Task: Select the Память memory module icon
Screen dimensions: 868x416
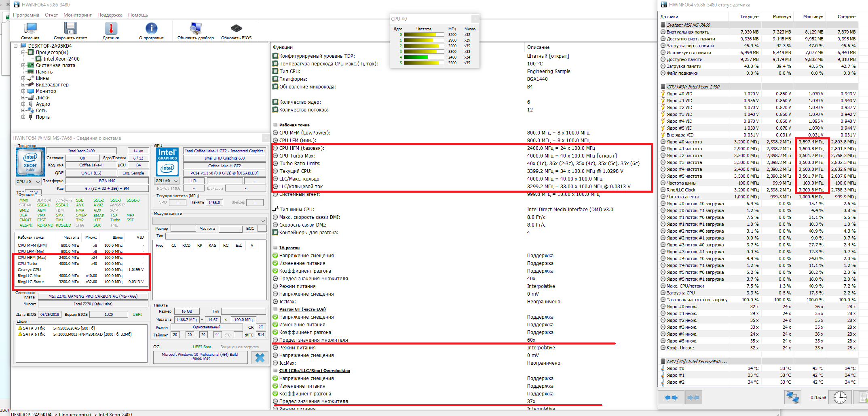Action: [31, 71]
